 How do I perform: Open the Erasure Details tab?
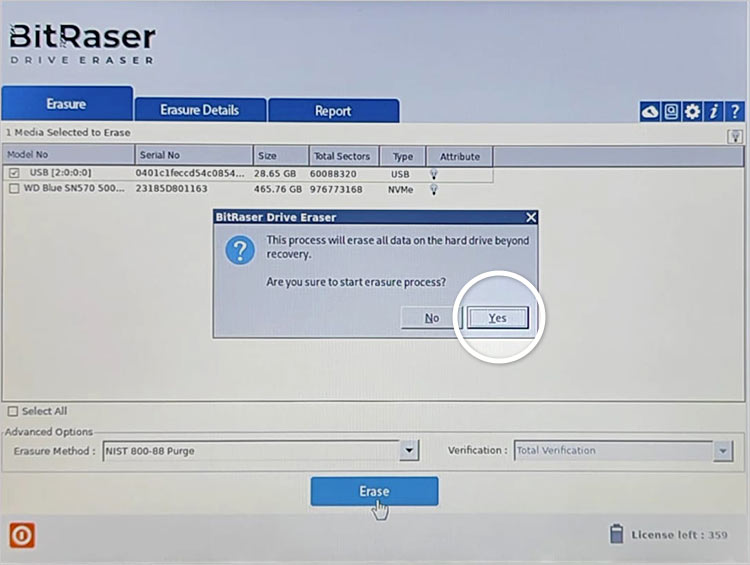tap(200, 110)
